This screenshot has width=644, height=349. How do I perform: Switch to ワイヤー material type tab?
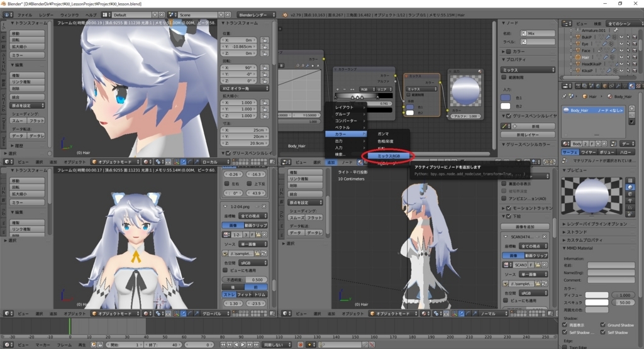tap(588, 152)
